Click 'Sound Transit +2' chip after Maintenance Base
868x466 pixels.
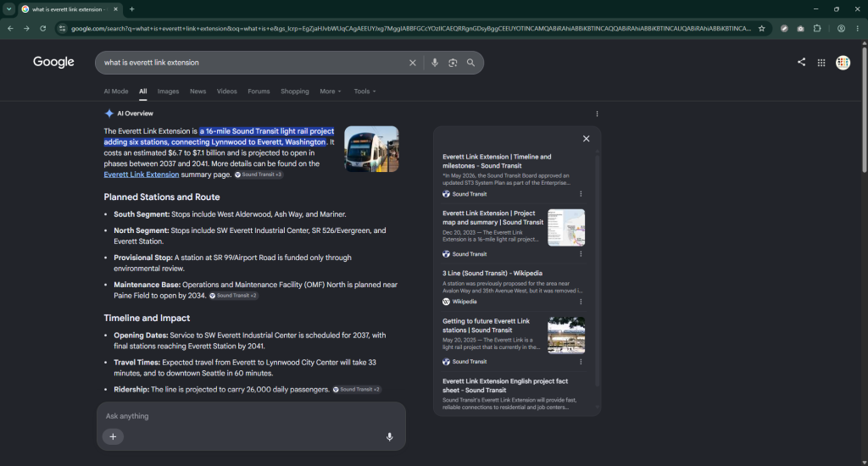(x=233, y=296)
